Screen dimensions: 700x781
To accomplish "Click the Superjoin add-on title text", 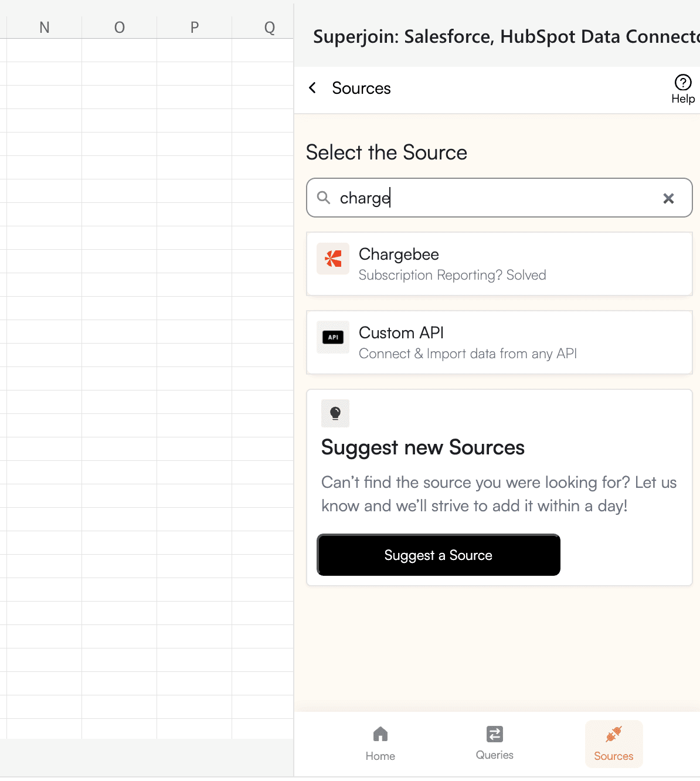I will click(x=507, y=36).
